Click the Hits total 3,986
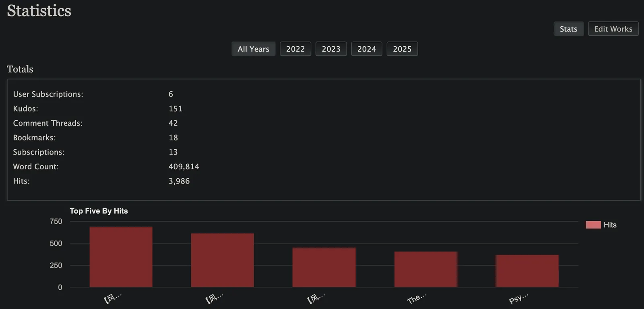This screenshot has height=309, width=644. tap(179, 181)
